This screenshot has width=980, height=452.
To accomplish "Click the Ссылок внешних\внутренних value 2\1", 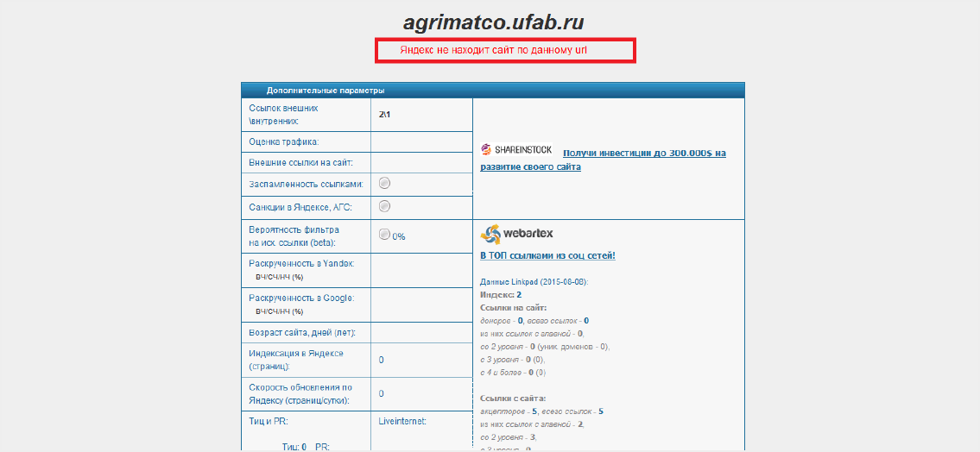I will click(385, 114).
